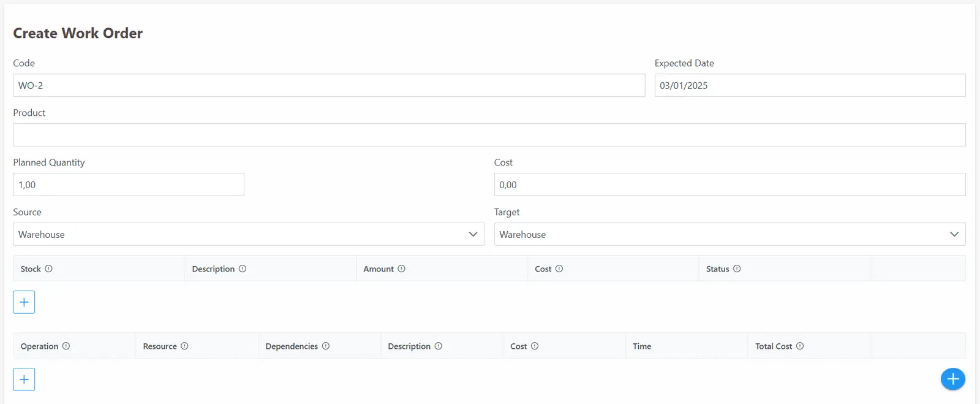Open the Expected Date field
The image size is (980, 404).
click(x=810, y=85)
